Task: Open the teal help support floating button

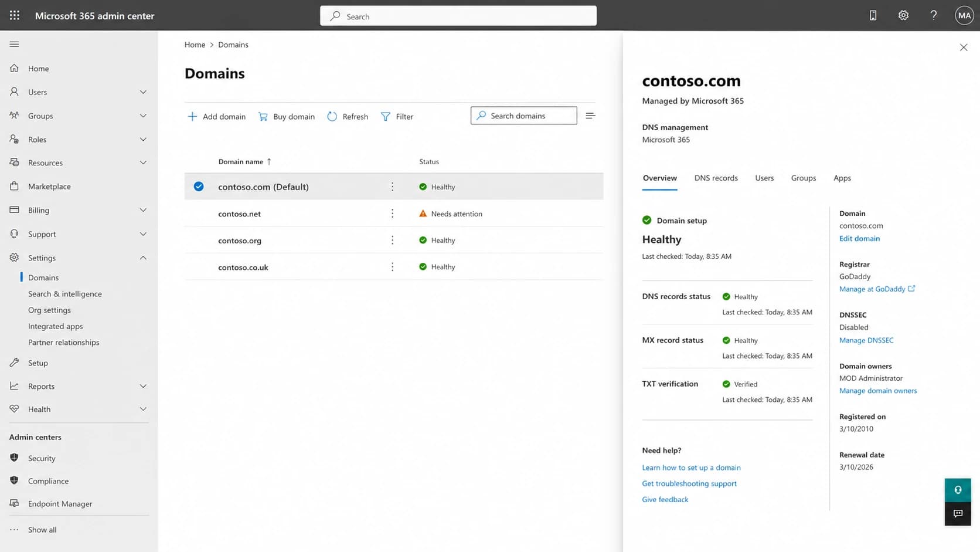Action: pos(958,490)
